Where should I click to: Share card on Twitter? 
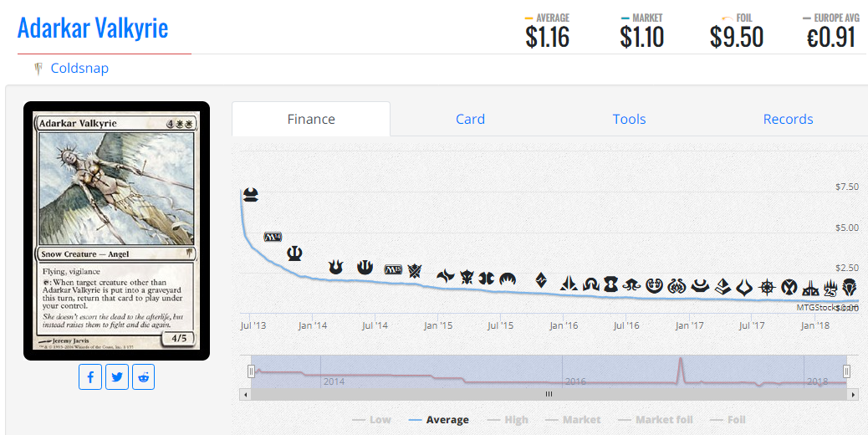(117, 377)
